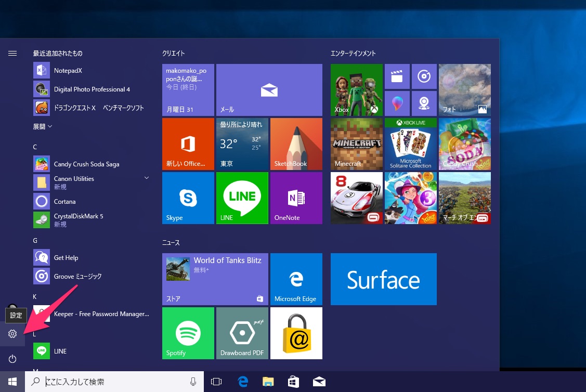
Task: Open File Explorer on the taskbar
Action: pos(268,382)
